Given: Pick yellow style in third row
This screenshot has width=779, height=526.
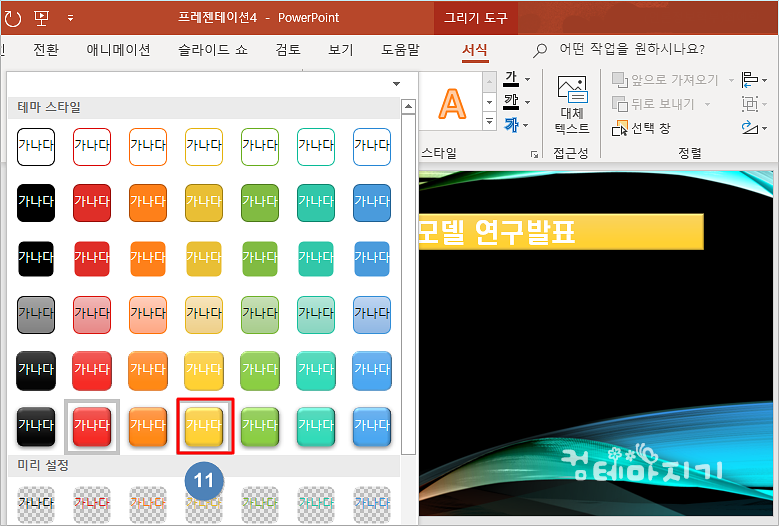Looking at the screenshot, I should [x=204, y=259].
